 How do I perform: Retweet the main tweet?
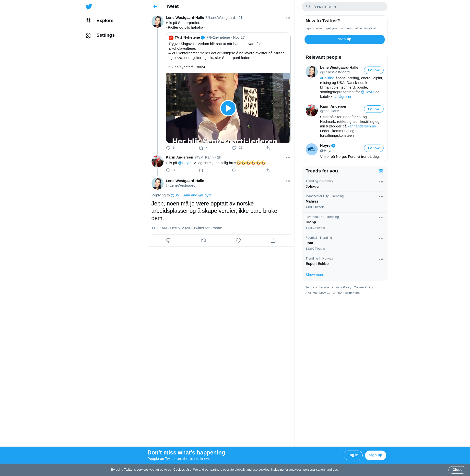click(203, 240)
